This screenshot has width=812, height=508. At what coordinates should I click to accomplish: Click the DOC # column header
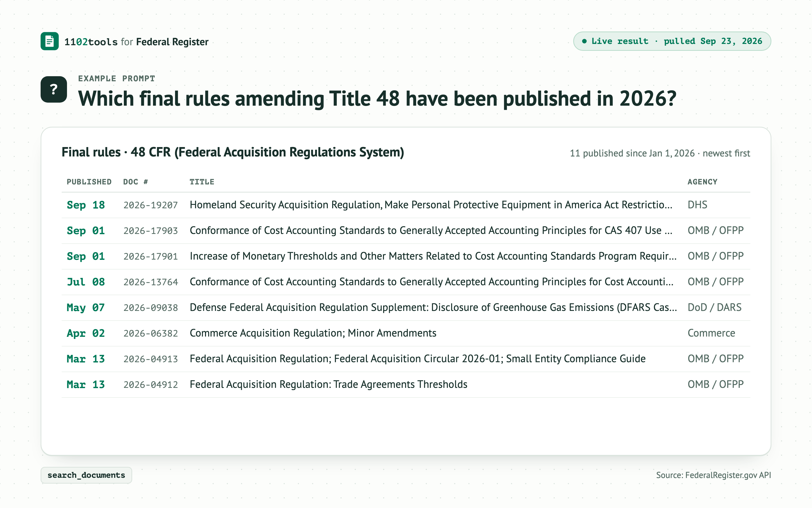pyautogui.click(x=136, y=182)
